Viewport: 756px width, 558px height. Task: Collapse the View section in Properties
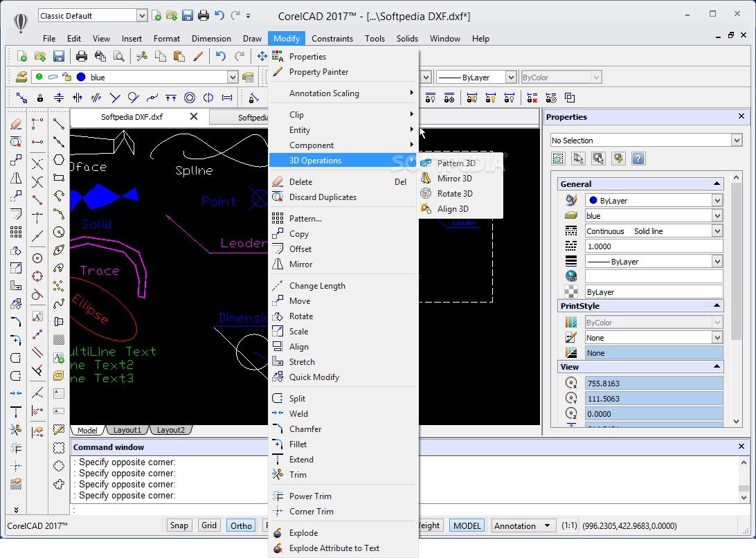click(x=717, y=366)
